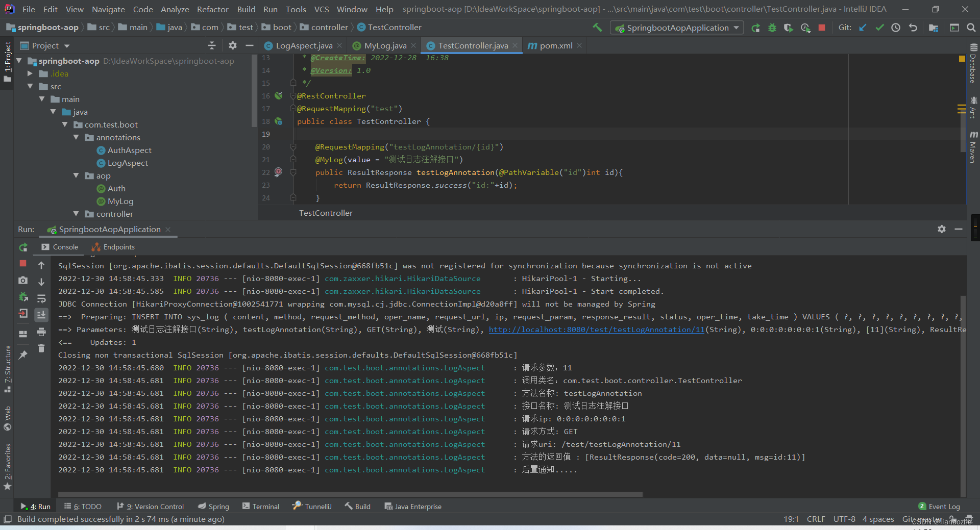Collapse the main folder
Image resolution: width=980 pixels, height=530 pixels.
(42, 99)
